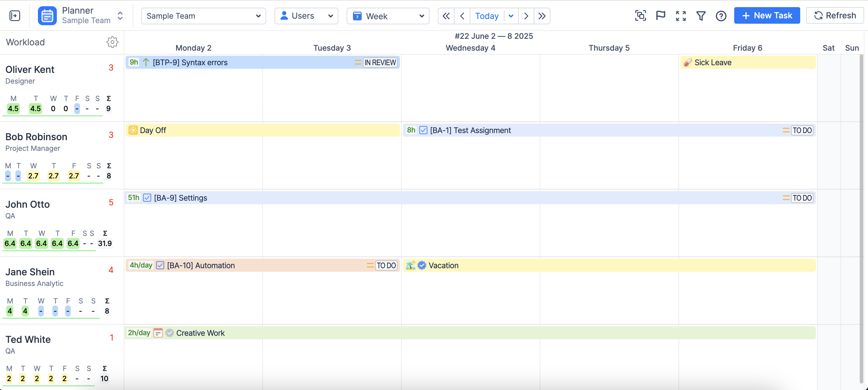This screenshot has height=390, width=868.
Task: Enter fullscreen mode with expand icon
Action: click(x=681, y=16)
